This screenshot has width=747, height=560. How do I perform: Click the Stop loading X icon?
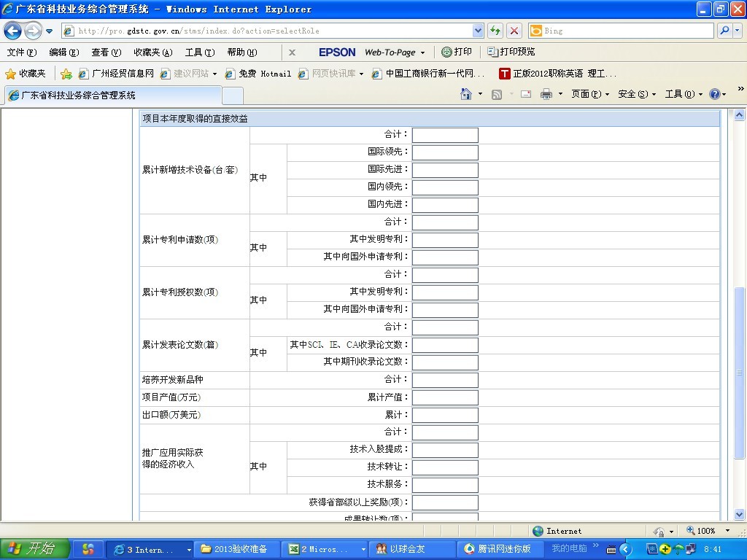tap(514, 31)
